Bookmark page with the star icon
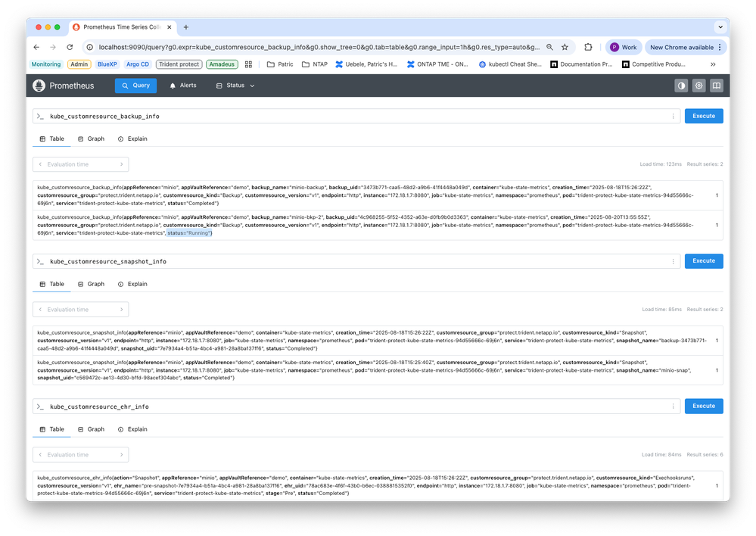The width and height of the screenshot is (756, 536). tap(565, 47)
